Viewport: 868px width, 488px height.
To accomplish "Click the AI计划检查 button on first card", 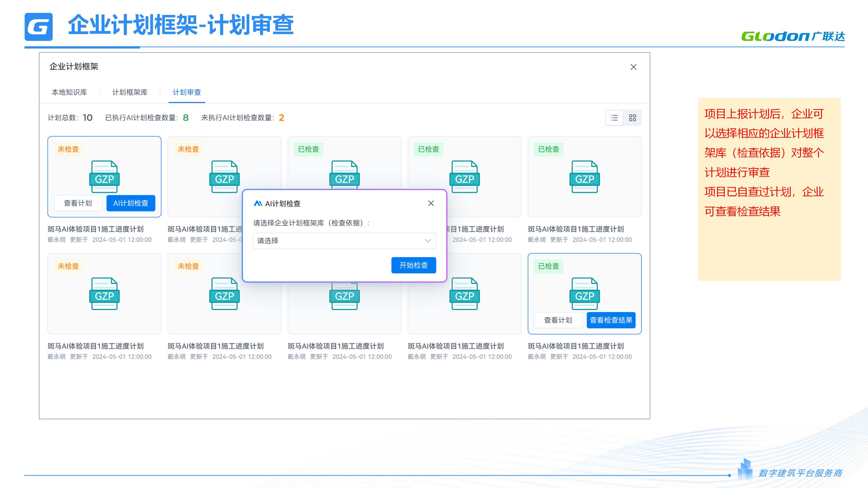I will 131,203.
